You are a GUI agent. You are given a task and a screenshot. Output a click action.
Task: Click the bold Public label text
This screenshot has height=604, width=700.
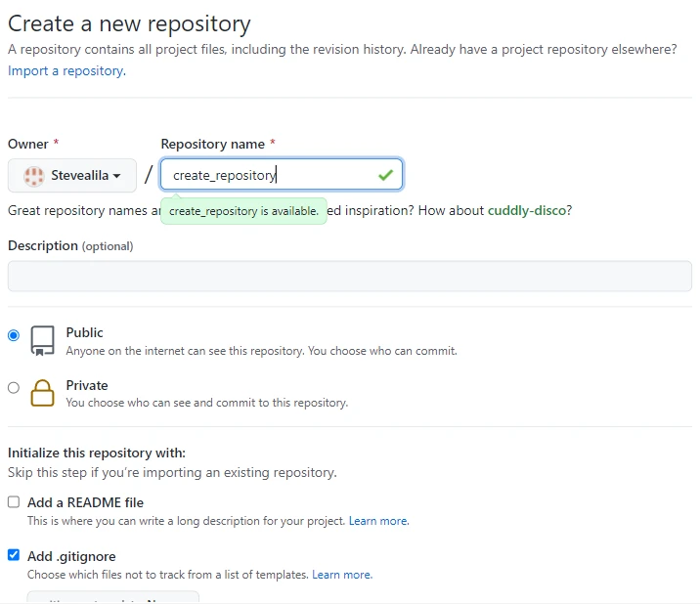84,332
